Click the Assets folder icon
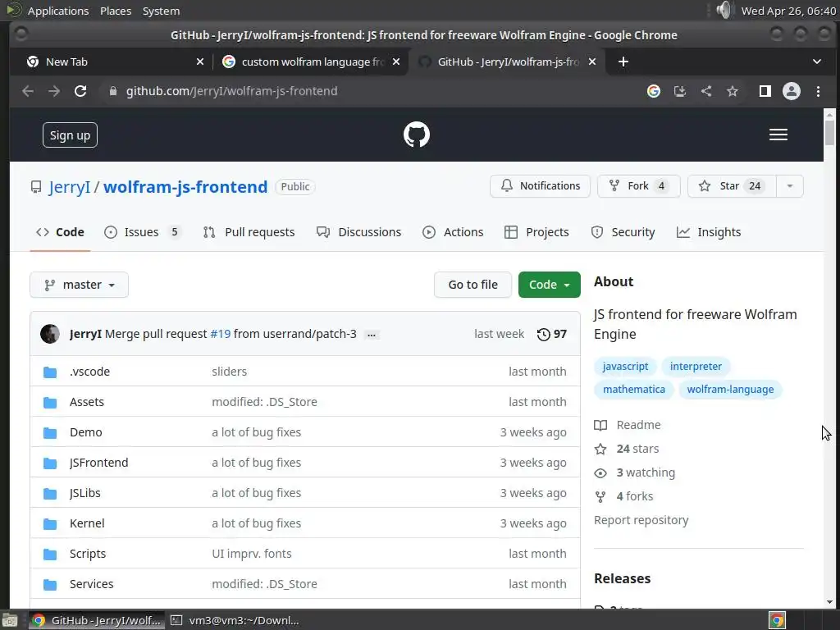Image resolution: width=840 pixels, height=630 pixels. point(50,402)
